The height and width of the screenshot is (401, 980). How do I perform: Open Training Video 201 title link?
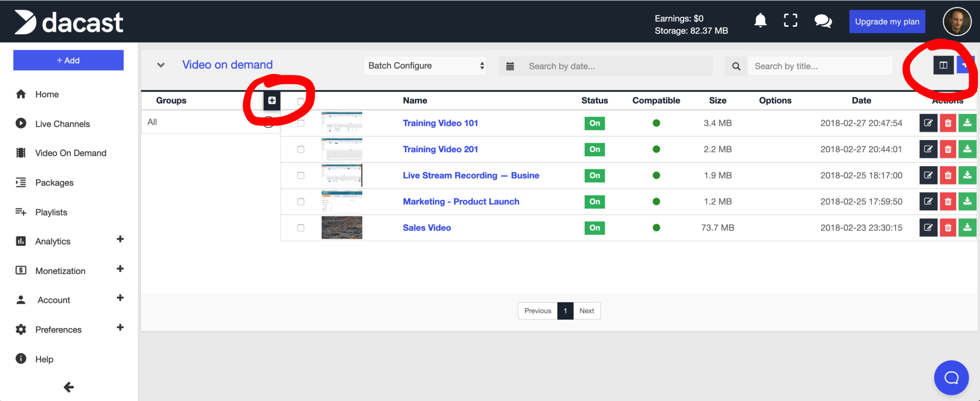[x=440, y=149]
